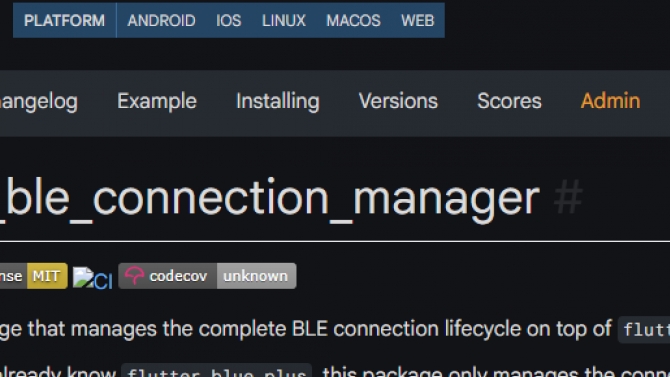Select the MACOS platform tag

353,21
